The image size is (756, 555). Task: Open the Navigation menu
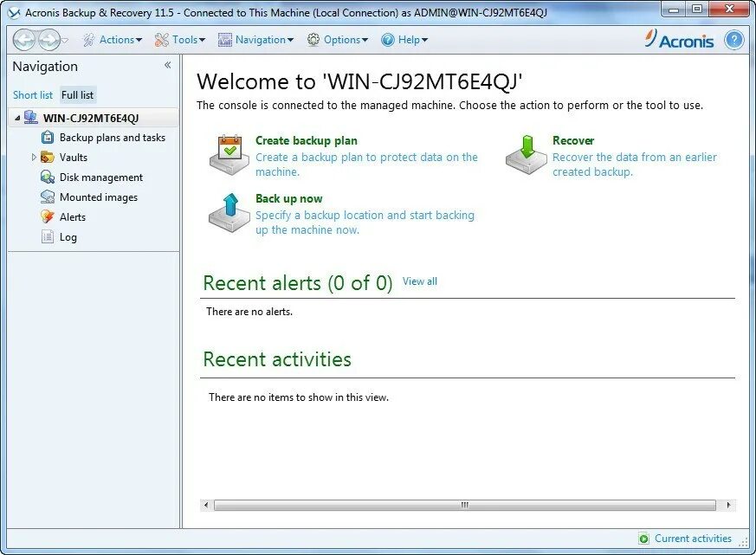264,40
